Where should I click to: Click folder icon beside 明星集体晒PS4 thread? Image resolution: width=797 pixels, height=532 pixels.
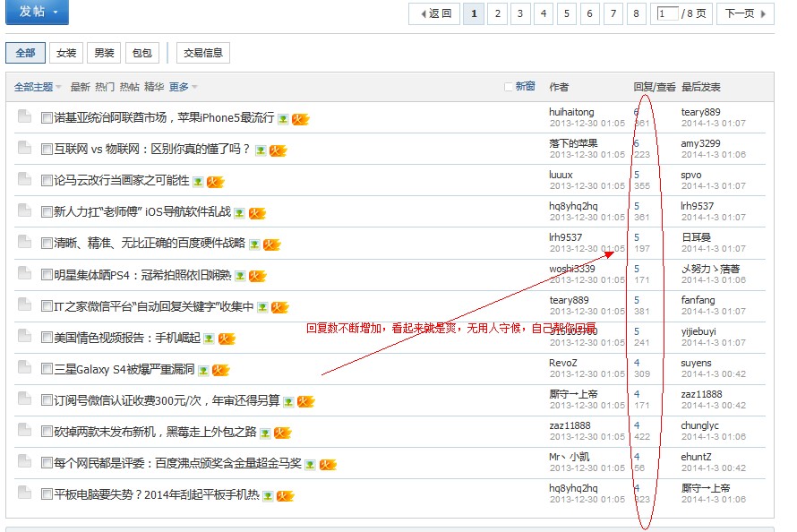pyautogui.click(x=24, y=273)
